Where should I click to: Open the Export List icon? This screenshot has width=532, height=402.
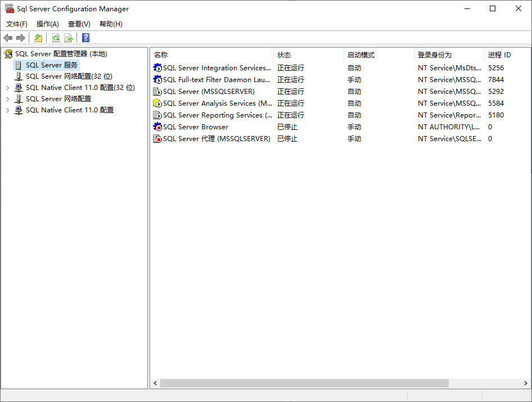(68, 38)
